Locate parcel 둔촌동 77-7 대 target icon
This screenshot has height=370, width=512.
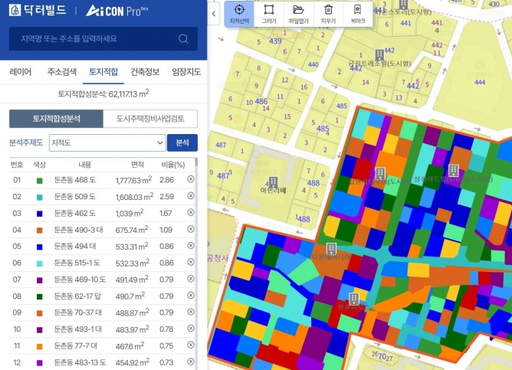191,345
